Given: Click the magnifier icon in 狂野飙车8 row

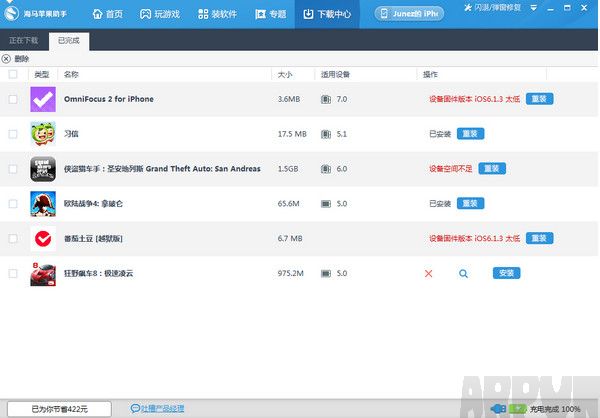Looking at the screenshot, I should pyautogui.click(x=463, y=273).
